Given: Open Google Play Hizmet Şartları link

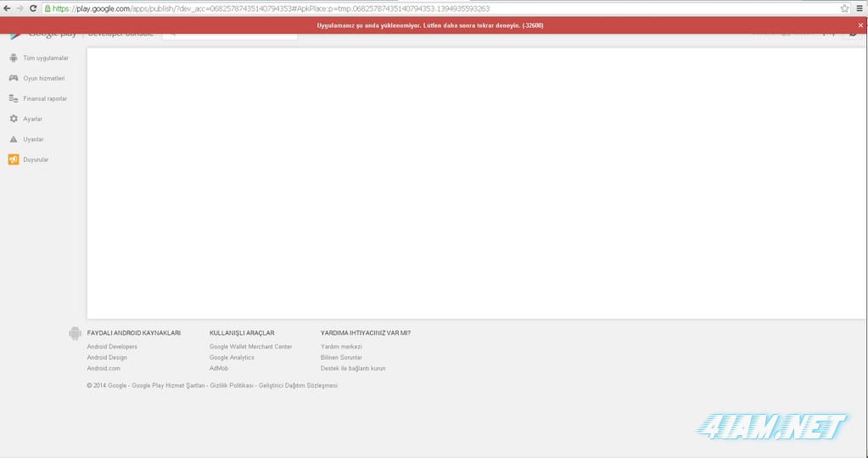Looking at the screenshot, I should (x=168, y=386).
